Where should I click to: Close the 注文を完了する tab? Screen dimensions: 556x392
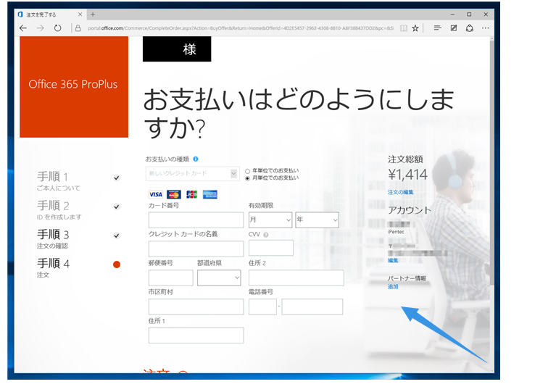pyautogui.click(x=80, y=14)
